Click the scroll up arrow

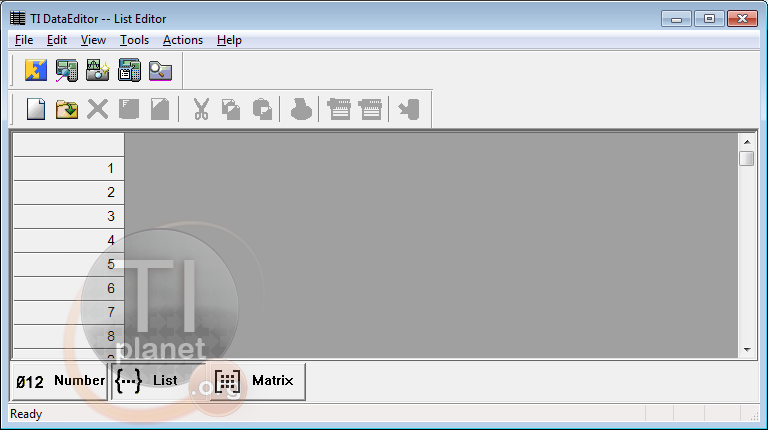click(747, 142)
